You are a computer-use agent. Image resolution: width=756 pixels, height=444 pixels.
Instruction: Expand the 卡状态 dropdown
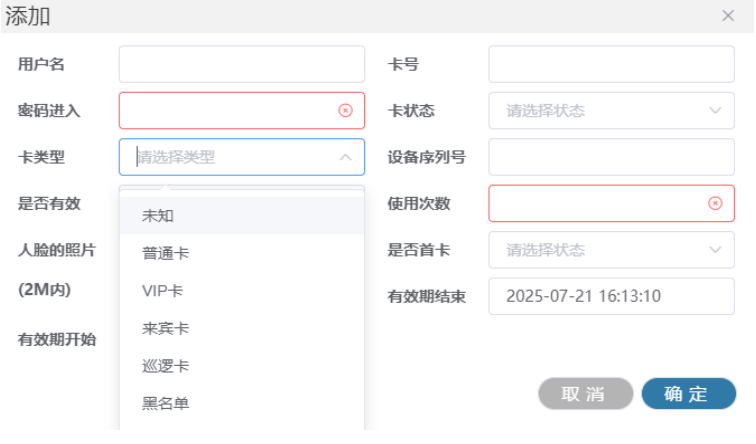click(611, 111)
